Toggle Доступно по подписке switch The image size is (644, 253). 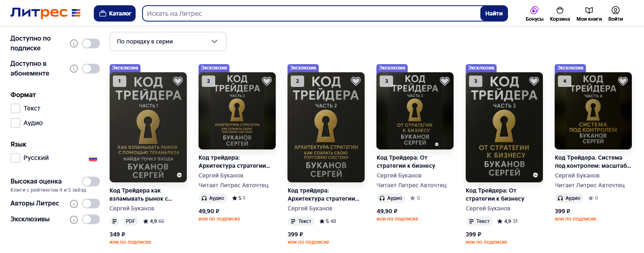[91, 43]
